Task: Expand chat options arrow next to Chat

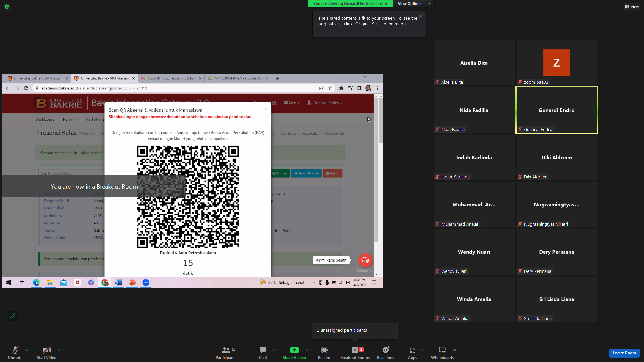Action: coord(274,350)
